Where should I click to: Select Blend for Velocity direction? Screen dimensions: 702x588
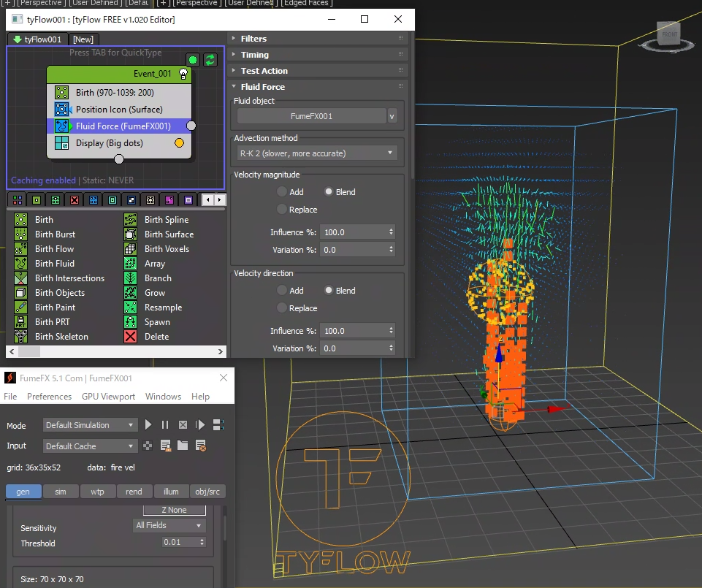pyautogui.click(x=329, y=290)
